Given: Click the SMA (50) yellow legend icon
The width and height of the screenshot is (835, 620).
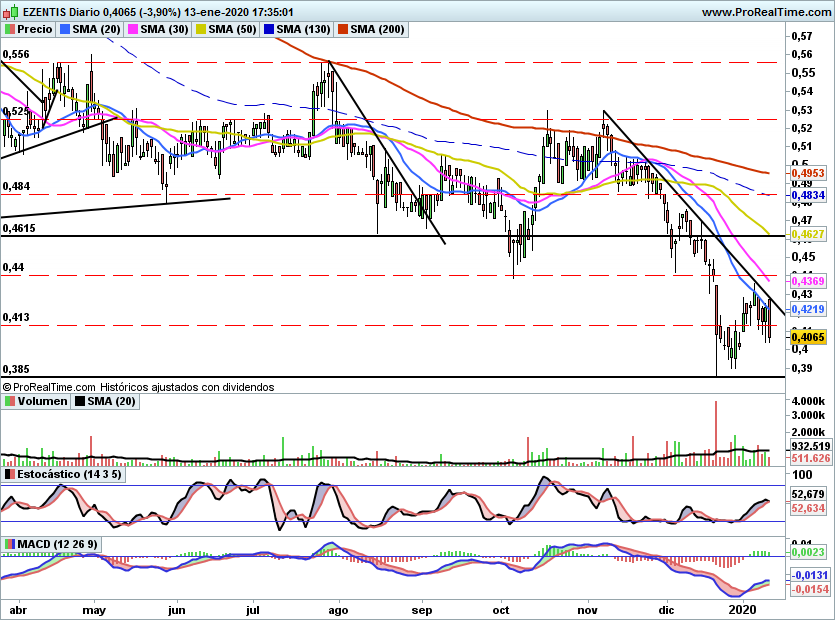Looking at the screenshot, I should point(201,29).
